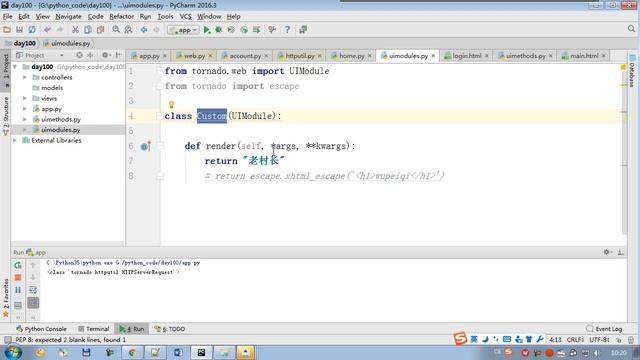640x360 pixels.
Task: Click the green Run button
Action: click(x=207, y=30)
